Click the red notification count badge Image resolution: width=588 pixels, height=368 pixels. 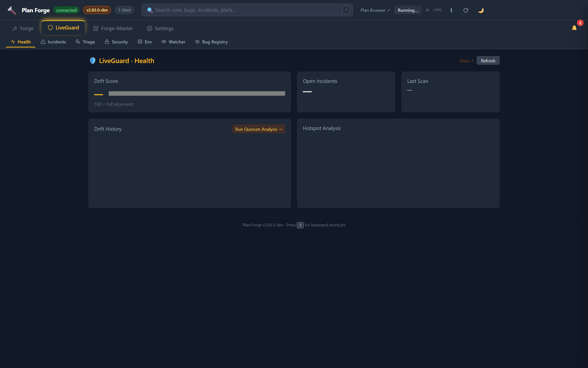pos(580,23)
